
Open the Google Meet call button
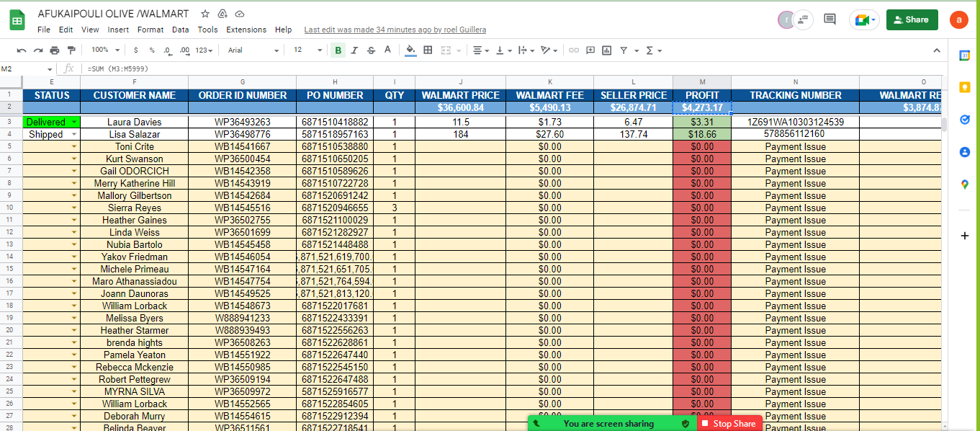864,19
